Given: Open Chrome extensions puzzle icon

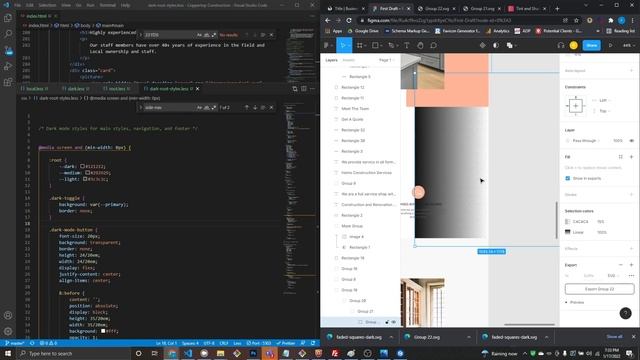Looking at the screenshot, I should pos(611,20).
